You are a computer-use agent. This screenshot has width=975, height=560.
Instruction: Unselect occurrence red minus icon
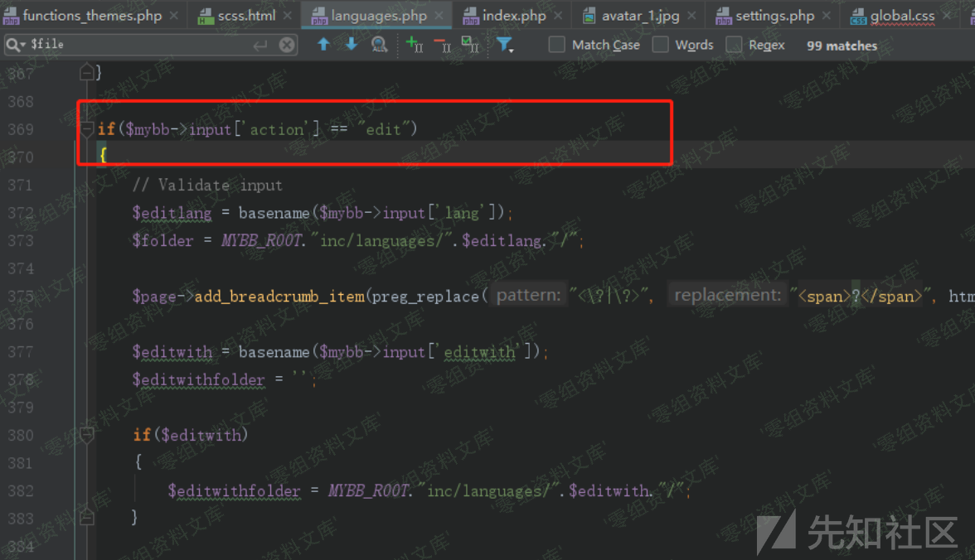[x=442, y=45]
